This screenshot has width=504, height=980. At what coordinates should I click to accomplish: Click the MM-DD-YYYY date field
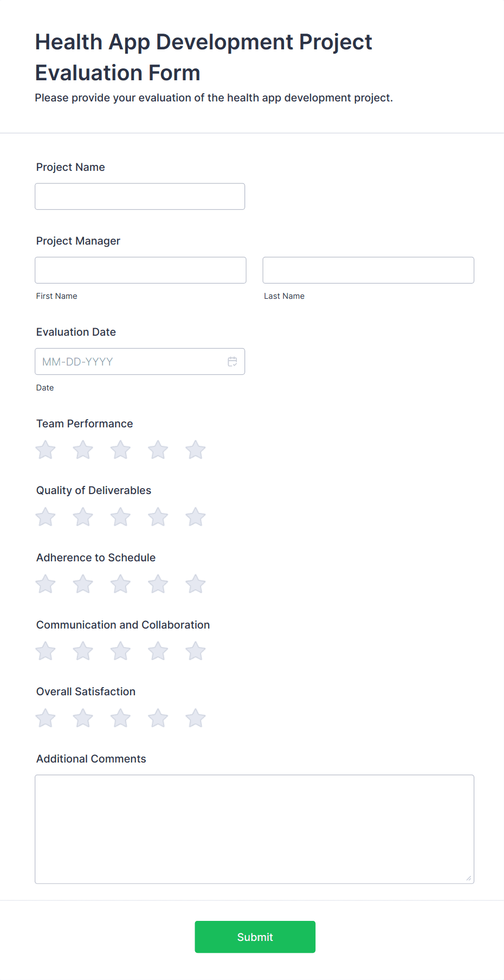pos(130,362)
